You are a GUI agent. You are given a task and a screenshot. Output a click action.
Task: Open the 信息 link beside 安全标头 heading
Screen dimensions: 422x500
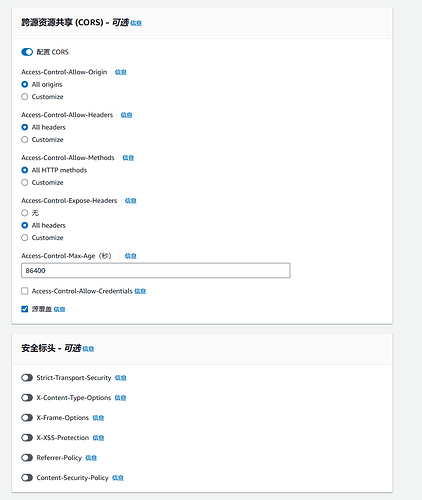[88, 349]
